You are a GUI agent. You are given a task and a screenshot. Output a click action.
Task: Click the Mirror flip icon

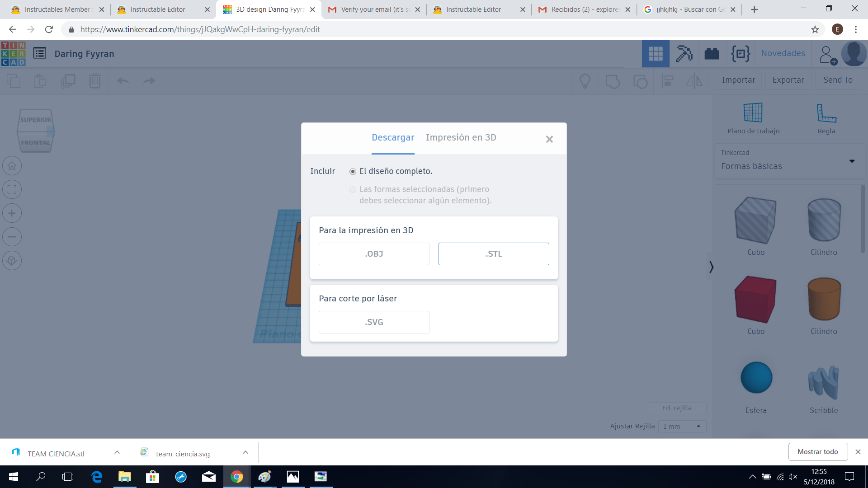pos(694,81)
